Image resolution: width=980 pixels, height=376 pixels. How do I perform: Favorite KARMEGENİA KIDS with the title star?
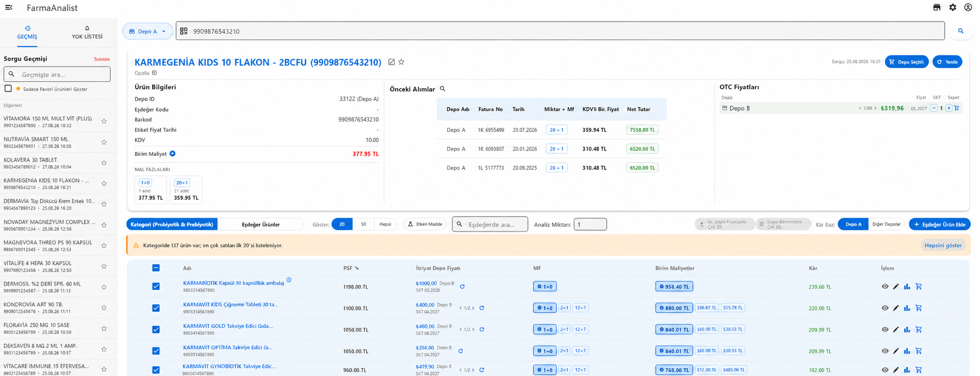pos(401,62)
